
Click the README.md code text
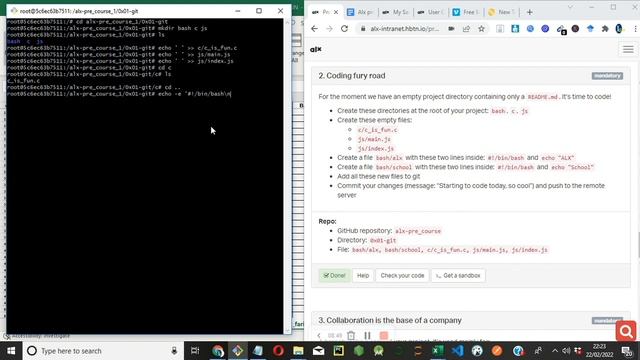point(542,97)
